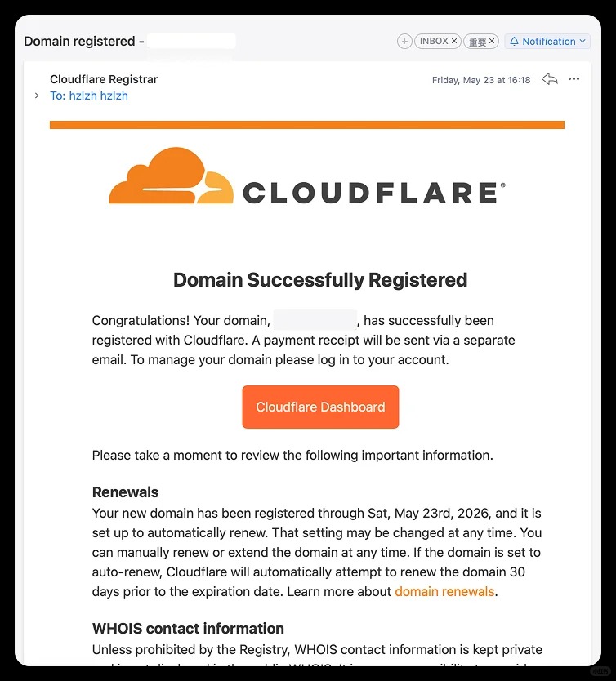Remove the 重要 label with its x
Viewport: 616px width, 681px height.
click(x=492, y=41)
